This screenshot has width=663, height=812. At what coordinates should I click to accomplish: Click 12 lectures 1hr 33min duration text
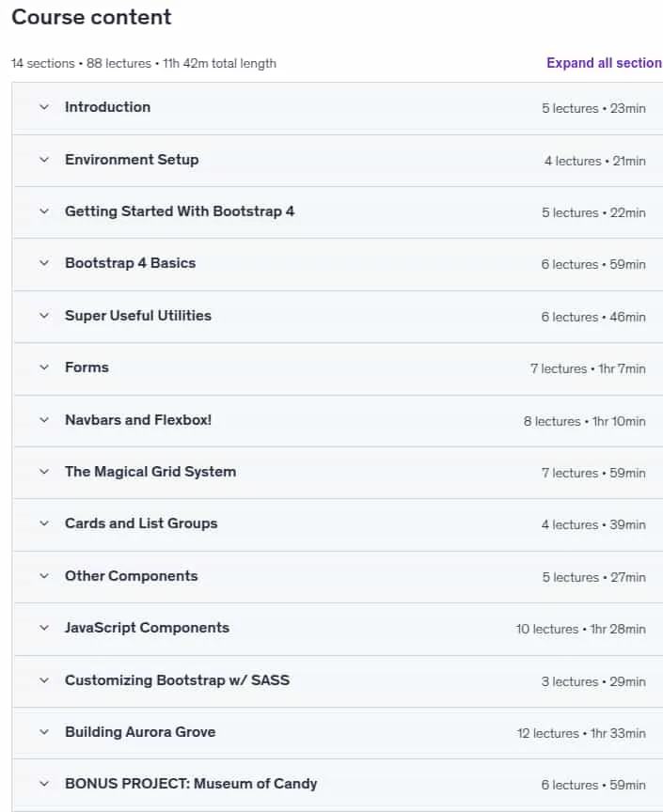pos(581,733)
